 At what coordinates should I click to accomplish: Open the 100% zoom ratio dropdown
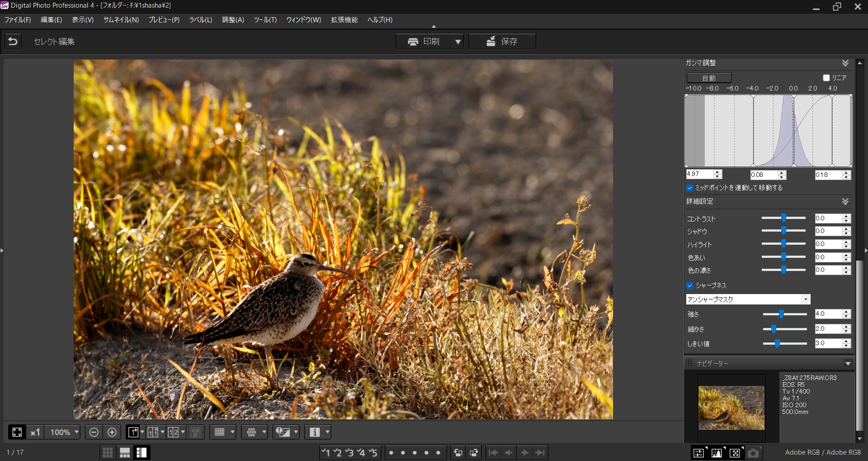[x=76, y=432]
